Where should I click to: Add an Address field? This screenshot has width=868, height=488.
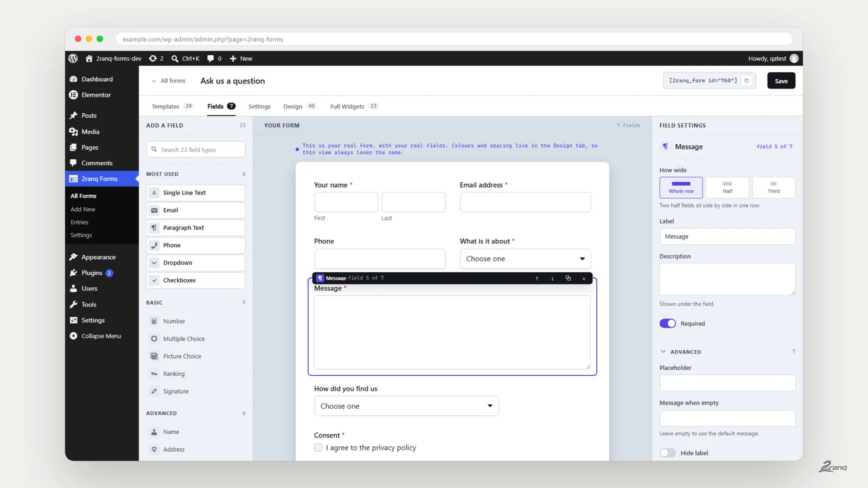click(196, 450)
